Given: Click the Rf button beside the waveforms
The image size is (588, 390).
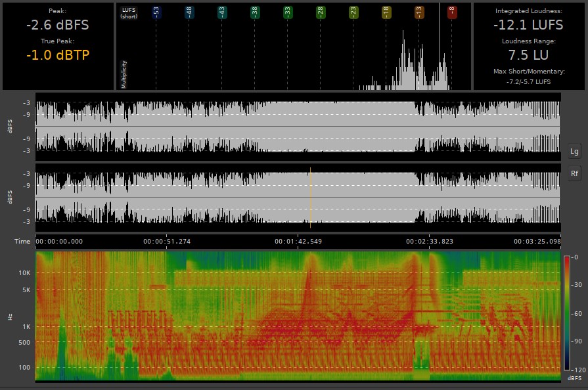Looking at the screenshot, I should click(x=574, y=173).
